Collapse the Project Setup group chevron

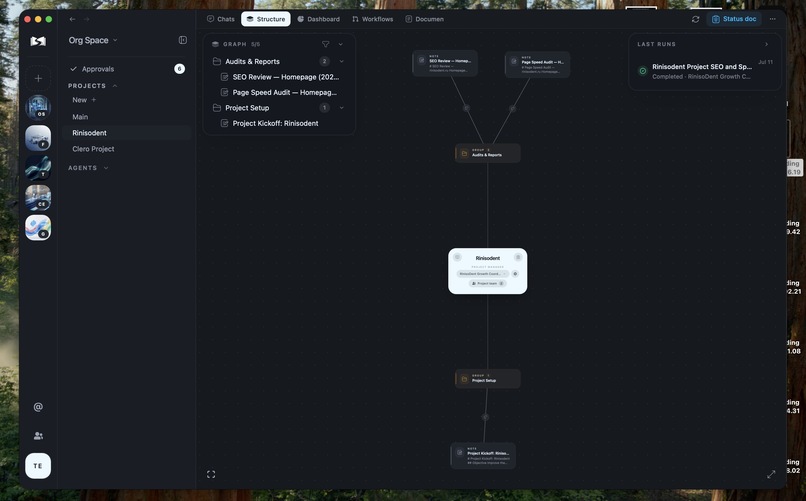pos(341,107)
